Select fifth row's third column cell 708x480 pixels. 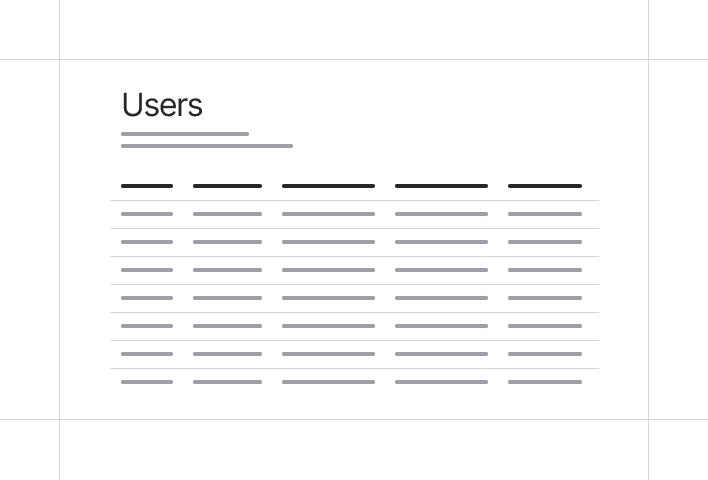328,326
